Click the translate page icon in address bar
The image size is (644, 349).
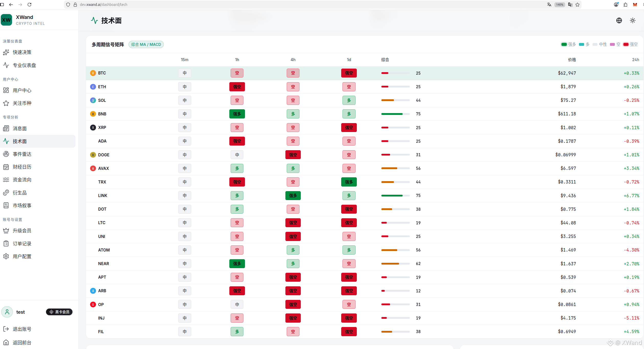pos(549,5)
